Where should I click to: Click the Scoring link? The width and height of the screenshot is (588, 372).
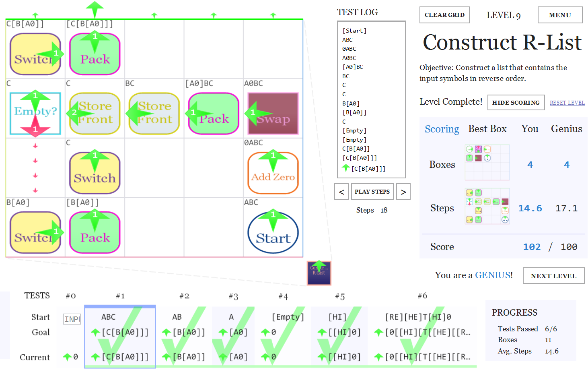442,129
